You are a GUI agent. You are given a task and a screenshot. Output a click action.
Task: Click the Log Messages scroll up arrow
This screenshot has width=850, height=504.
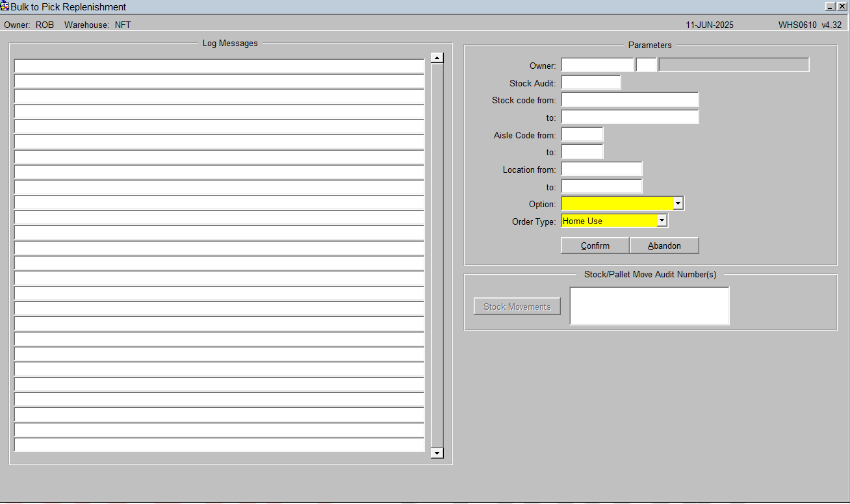click(437, 58)
